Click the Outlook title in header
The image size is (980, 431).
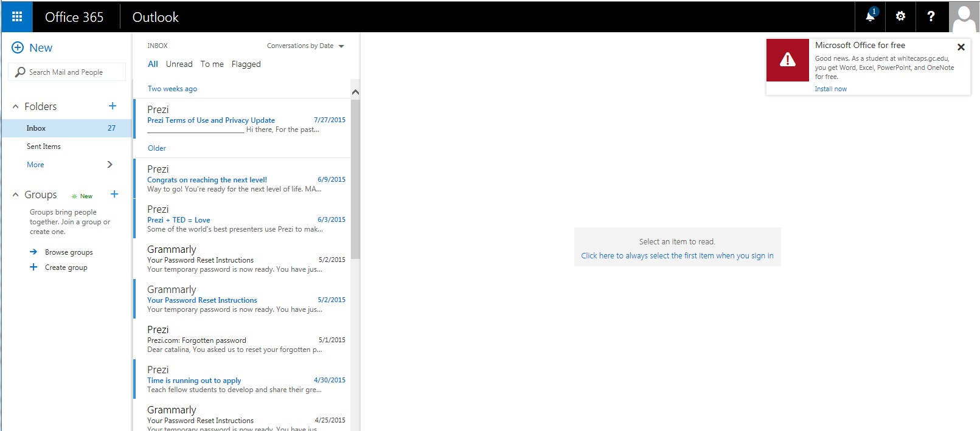[156, 17]
